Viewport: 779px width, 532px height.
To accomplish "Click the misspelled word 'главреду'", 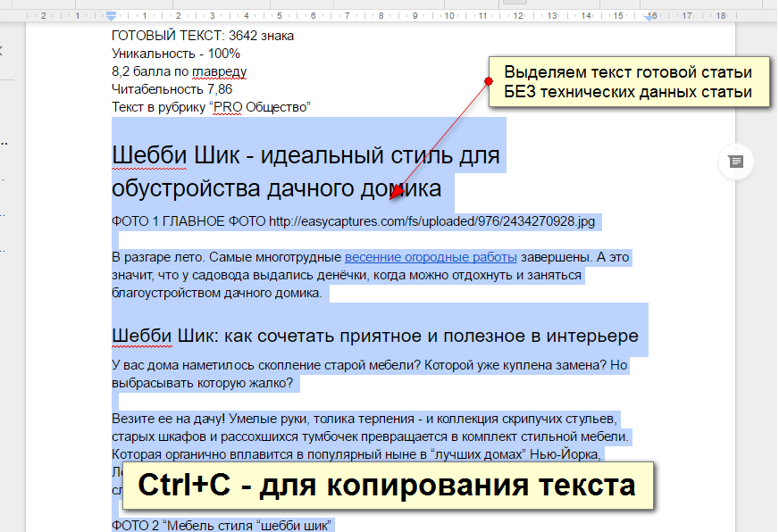I will point(219,71).
